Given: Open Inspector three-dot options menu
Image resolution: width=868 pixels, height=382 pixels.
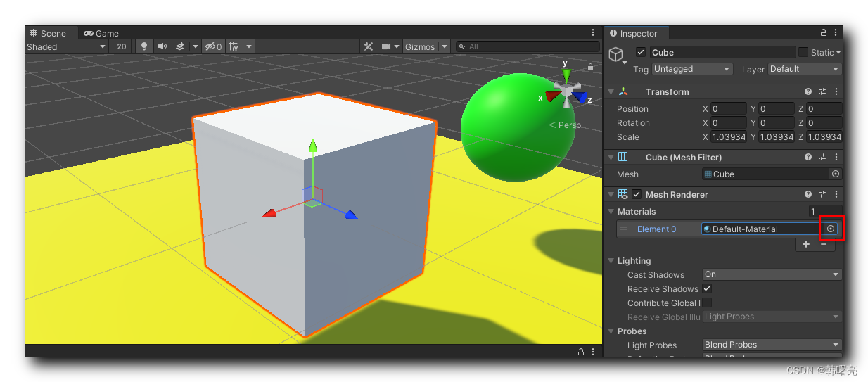Looking at the screenshot, I should [x=836, y=32].
